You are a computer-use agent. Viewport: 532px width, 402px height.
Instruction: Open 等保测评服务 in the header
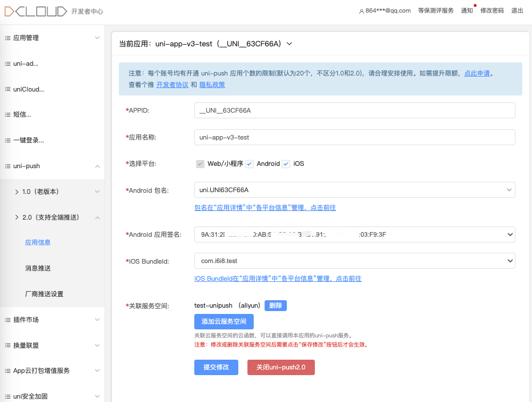pos(435,10)
